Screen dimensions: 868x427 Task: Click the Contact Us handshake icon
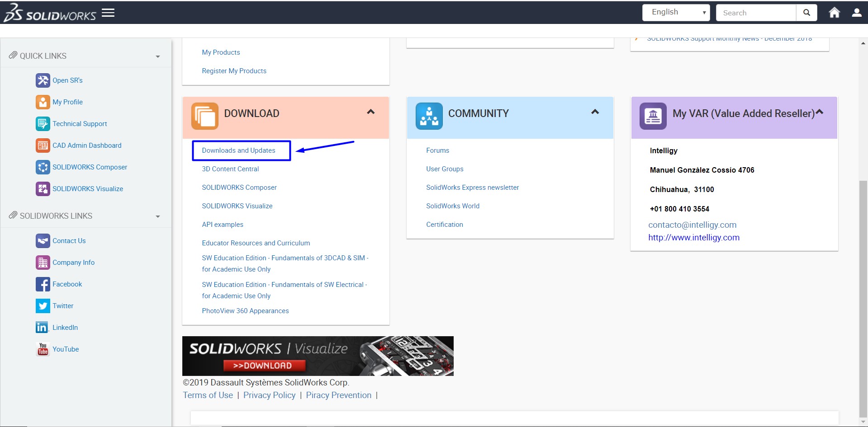tap(43, 241)
